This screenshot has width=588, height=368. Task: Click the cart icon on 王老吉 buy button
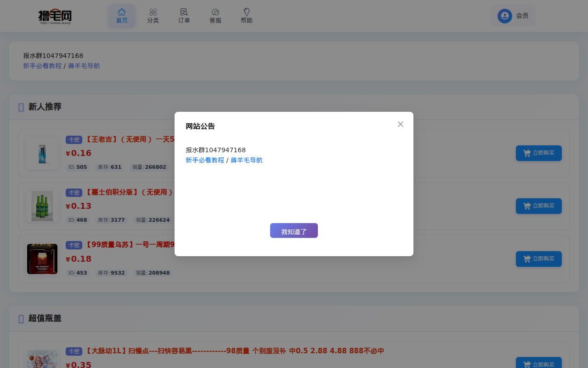point(526,153)
